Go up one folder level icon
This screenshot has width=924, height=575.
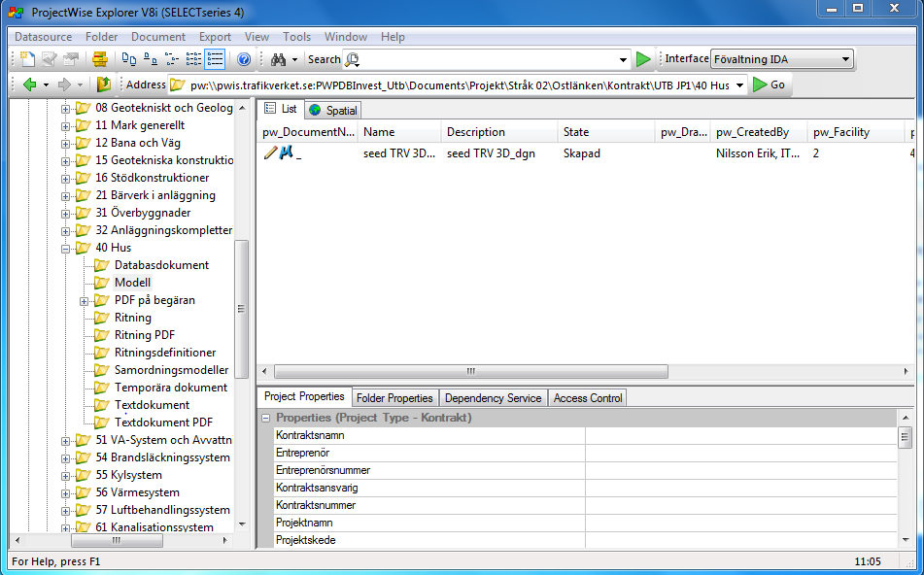click(x=104, y=85)
